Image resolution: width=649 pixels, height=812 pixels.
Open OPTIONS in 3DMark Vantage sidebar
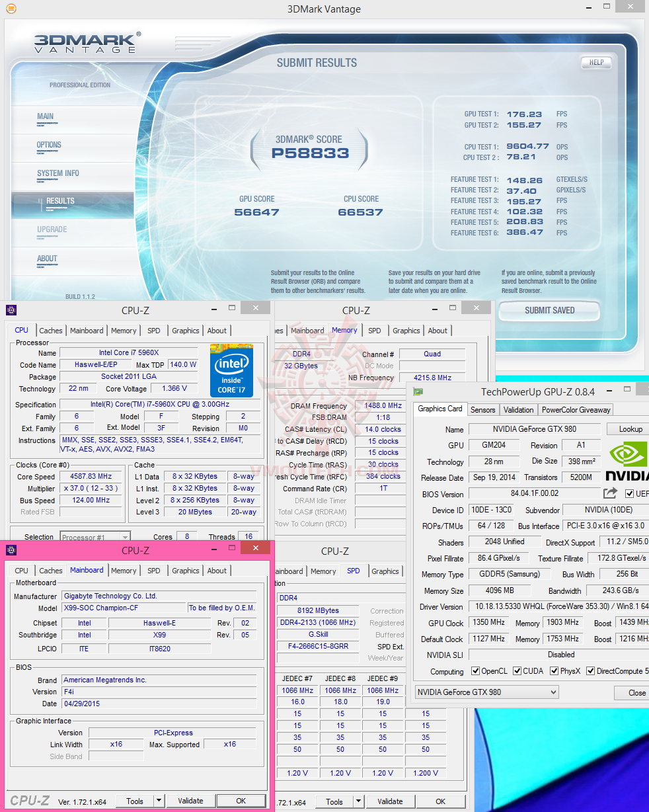tap(49, 145)
